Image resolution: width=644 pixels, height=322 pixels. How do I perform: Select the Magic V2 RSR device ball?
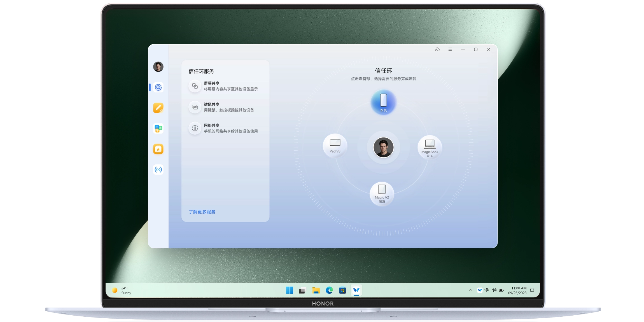coord(382,193)
